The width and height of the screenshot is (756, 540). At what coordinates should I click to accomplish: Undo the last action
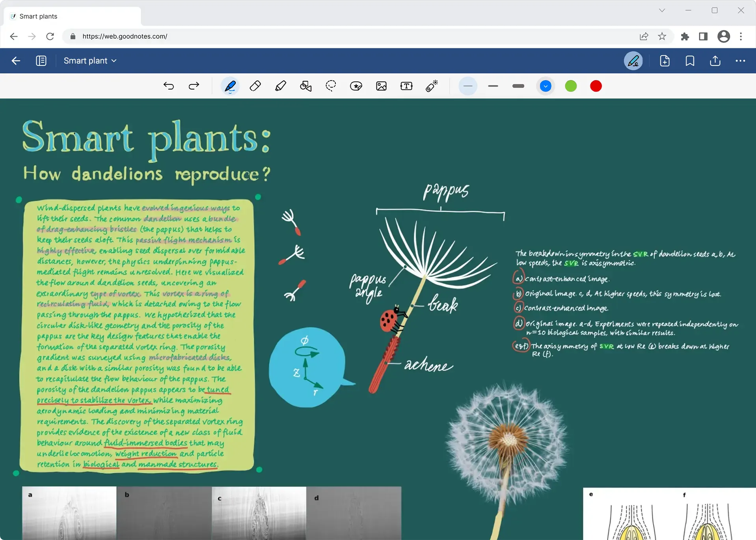click(169, 86)
